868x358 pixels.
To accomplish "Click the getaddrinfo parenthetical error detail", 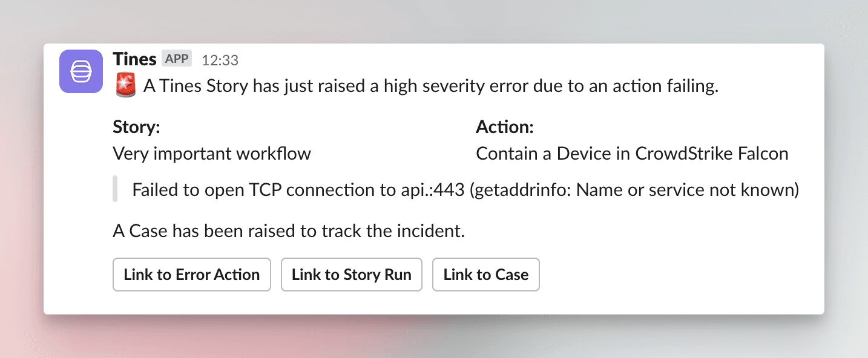I will 634,190.
